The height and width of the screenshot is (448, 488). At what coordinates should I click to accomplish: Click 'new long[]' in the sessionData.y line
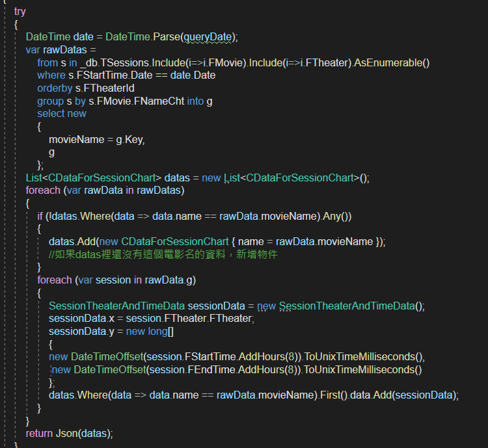(150, 332)
